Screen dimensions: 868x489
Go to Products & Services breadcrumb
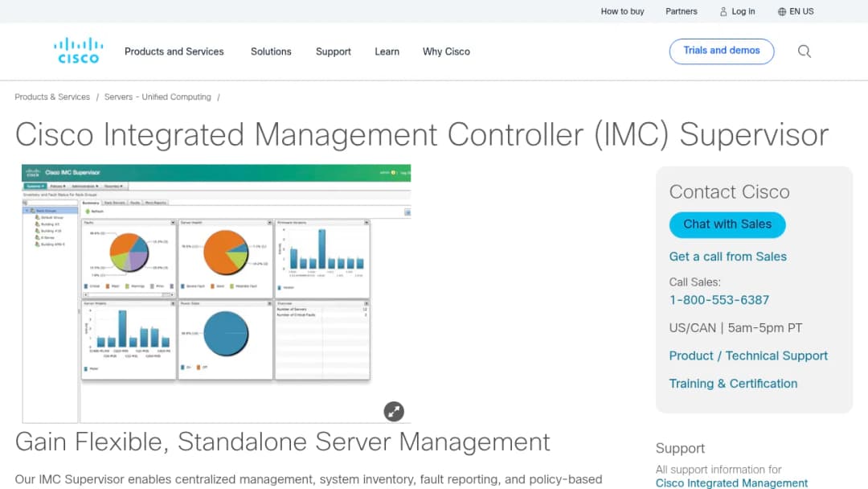[52, 97]
